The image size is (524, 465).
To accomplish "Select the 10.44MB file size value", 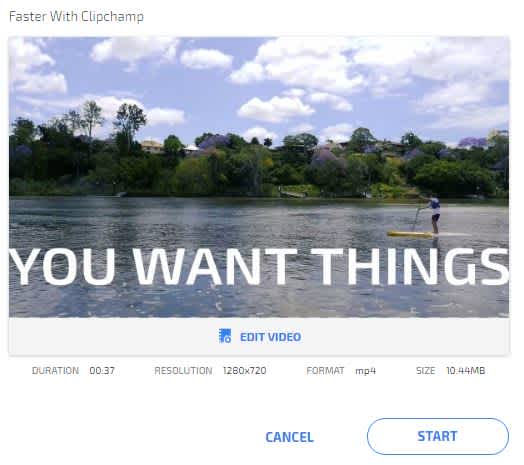I will pyautogui.click(x=466, y=370).
